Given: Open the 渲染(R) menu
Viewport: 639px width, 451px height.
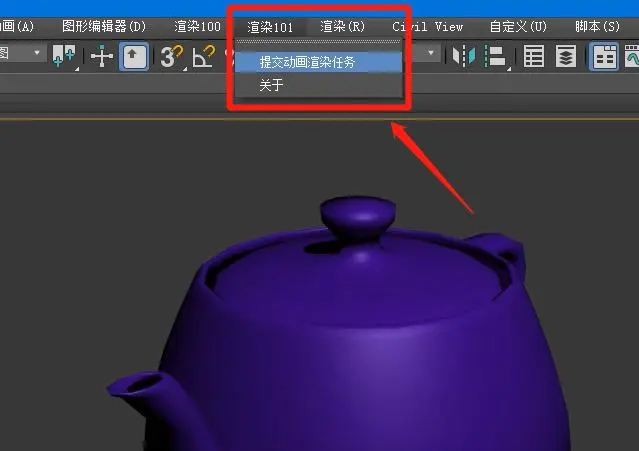Looking at the screenshot, I should click(x=342, y=27).
